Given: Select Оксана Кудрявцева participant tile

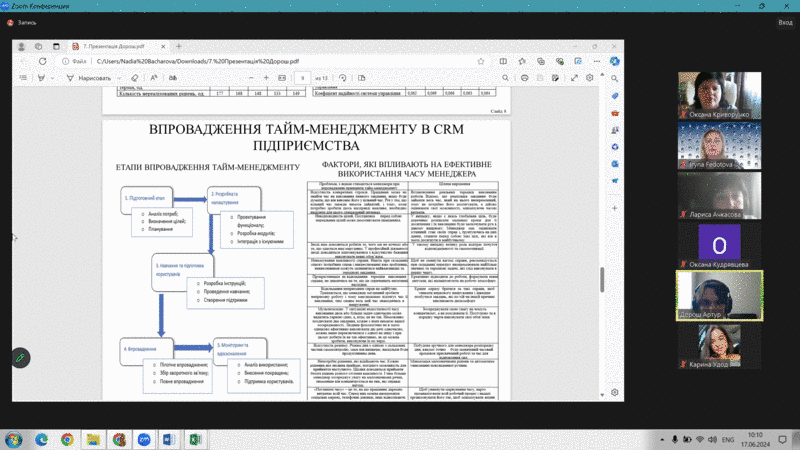Looking at the screenshot, I should [x=718, y=244].
